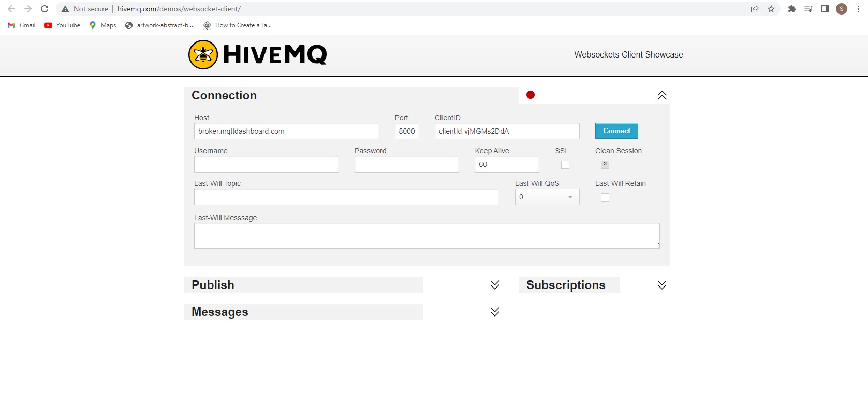Click the Websockets Client Showcase text

click(x=628, y=54)
